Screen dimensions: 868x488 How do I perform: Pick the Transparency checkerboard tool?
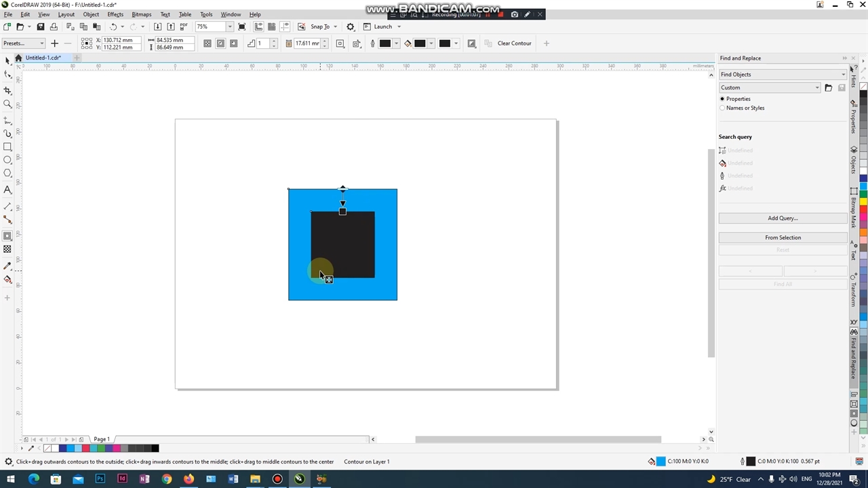click(7, 249)
